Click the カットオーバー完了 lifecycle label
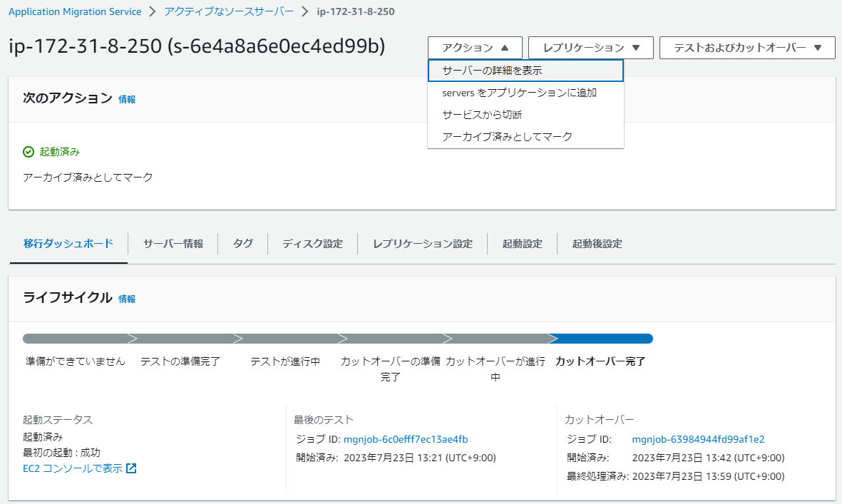 click(x=600, y=361)
